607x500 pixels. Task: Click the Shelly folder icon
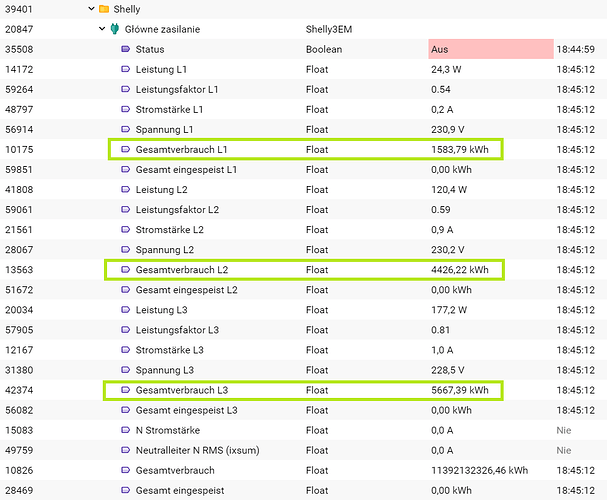coord(104,9)
